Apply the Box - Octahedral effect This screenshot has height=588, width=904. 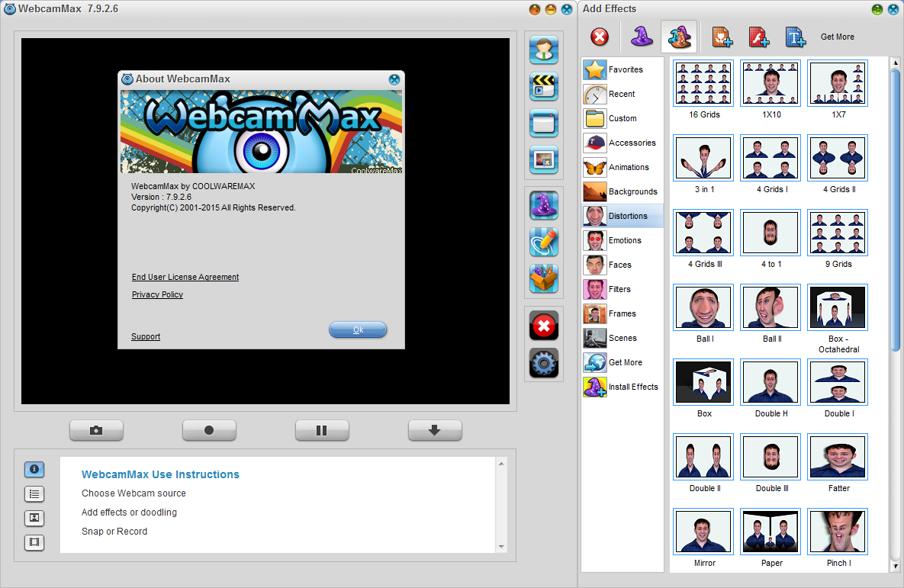coord(838,307)
